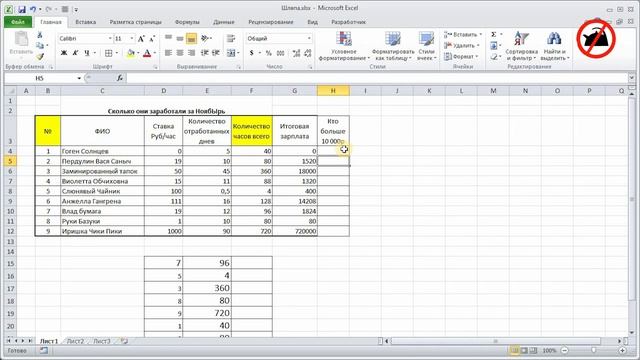Toggle italic (К) formatting
The height and width of the screenshot is (360, 640).
[x=75, y=53]
